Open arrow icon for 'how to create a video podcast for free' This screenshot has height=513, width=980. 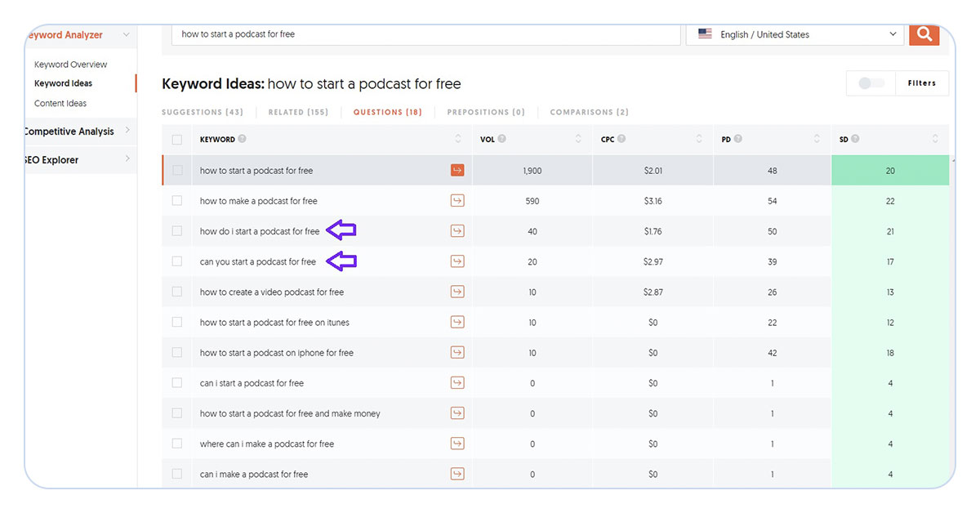point(457,292)
